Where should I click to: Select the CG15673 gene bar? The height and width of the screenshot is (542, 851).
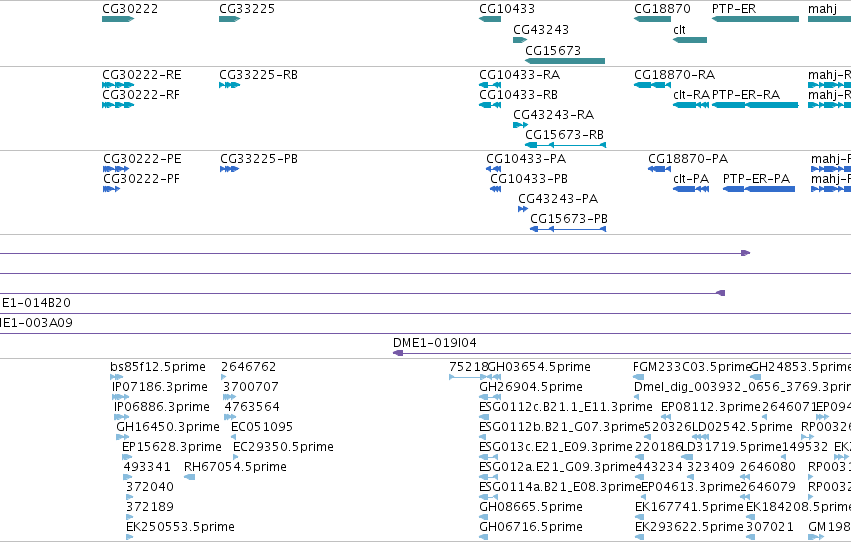point(565,61)
